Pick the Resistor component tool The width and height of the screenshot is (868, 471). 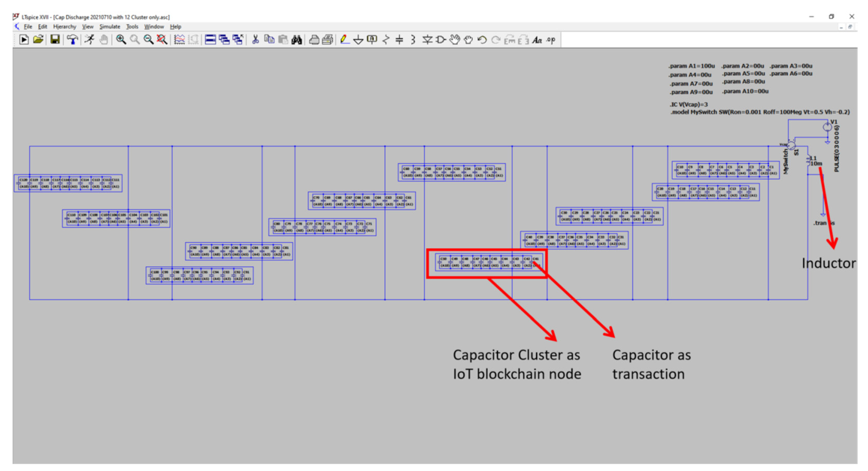(386, 40)
